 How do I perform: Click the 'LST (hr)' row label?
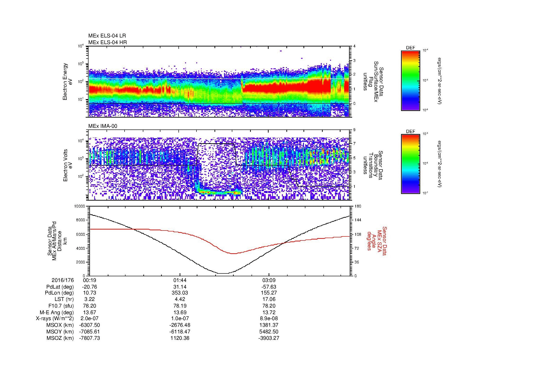pyautogui.click(x=64, y=300)
